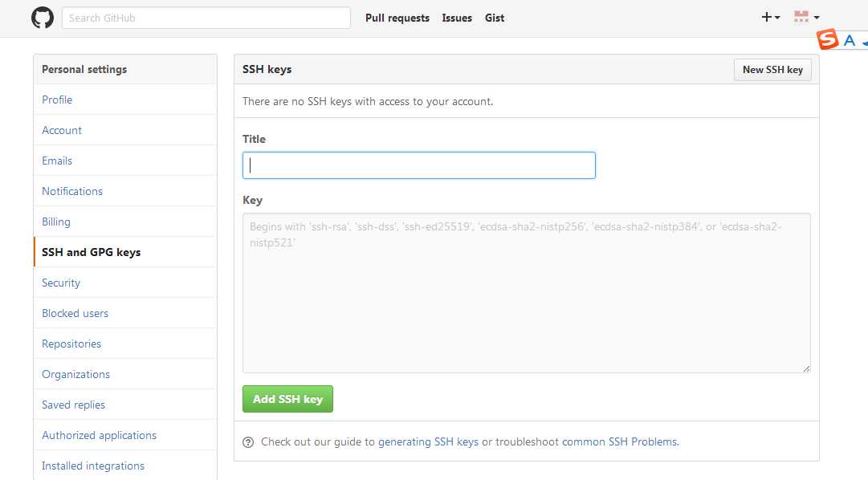
Task: Open the common SSH Problems link
Action: point(619,441)
